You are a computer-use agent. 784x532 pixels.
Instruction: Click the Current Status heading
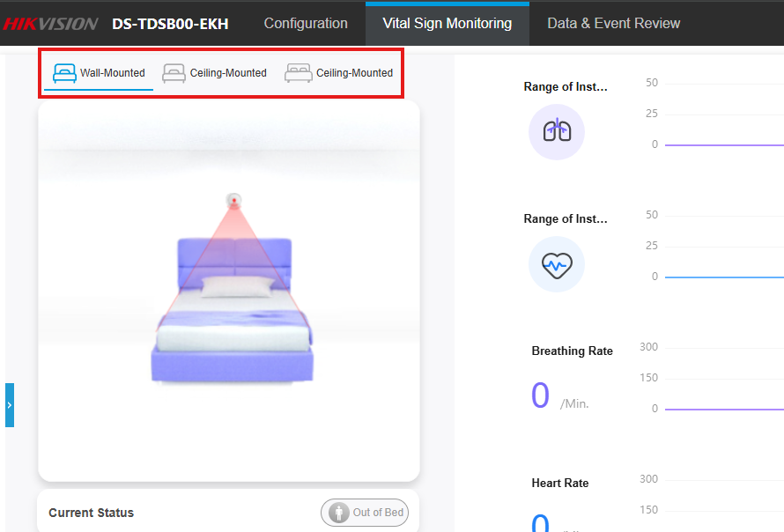point(91,513)
